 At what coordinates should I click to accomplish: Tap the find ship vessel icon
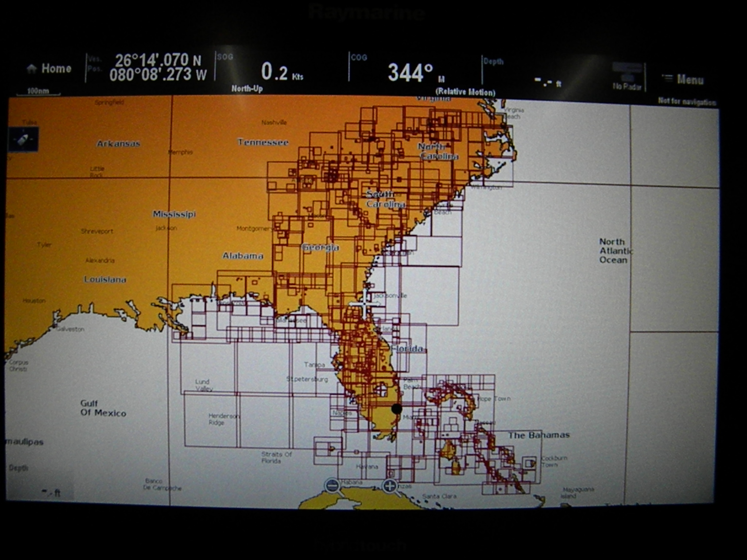23,139
